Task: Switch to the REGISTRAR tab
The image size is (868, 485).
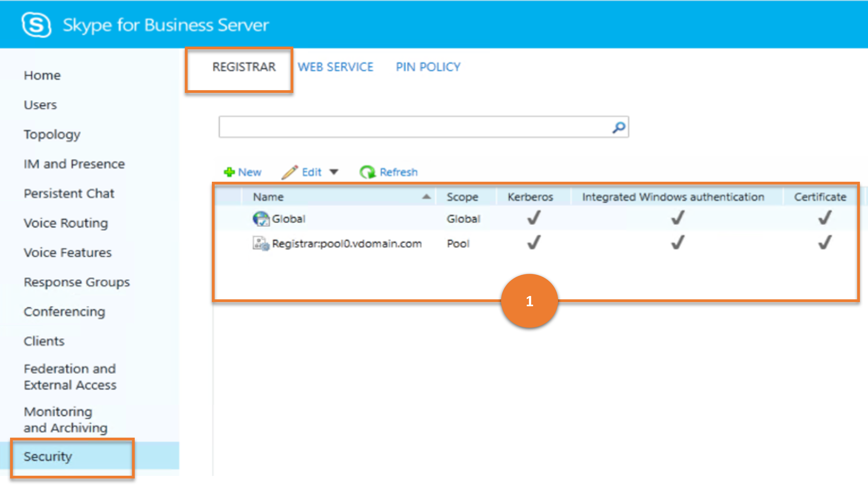Action: pos(244,67)
